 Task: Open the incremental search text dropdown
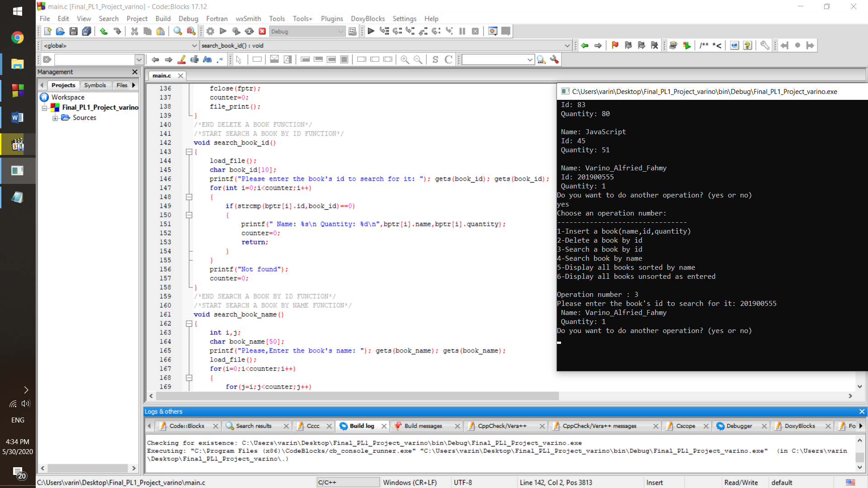(x=139, y=59)
